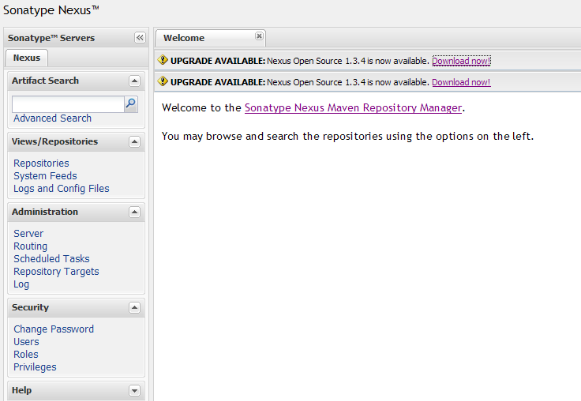Viewport: 581px width, 401px height.
Task: Expand the Help section
Action: [x=135, y=390]
